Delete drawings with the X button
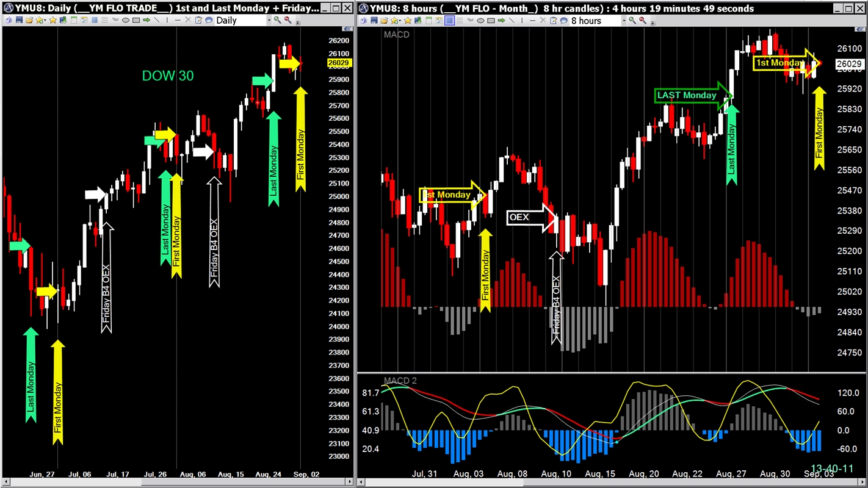868x488 pixels. coord(187,20)
